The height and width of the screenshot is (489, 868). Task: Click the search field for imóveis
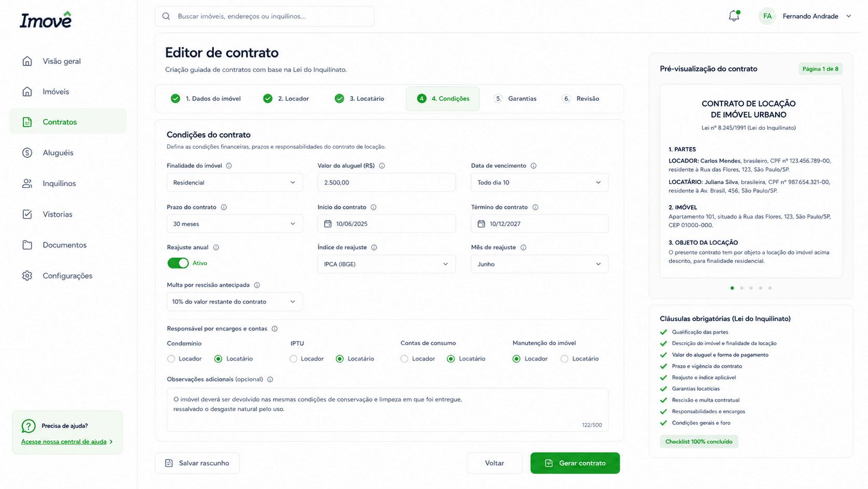[264, 16]
